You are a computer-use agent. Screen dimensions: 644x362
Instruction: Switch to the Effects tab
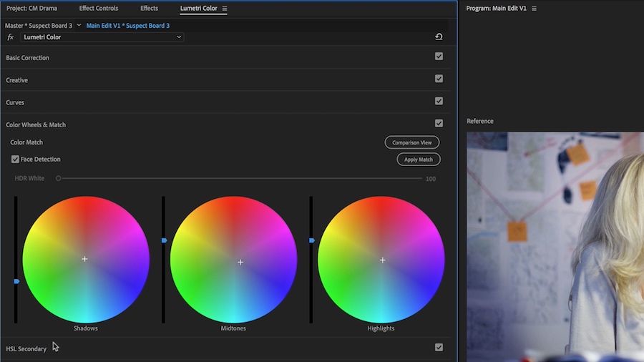pyautogui.click(x=149, y=8)
